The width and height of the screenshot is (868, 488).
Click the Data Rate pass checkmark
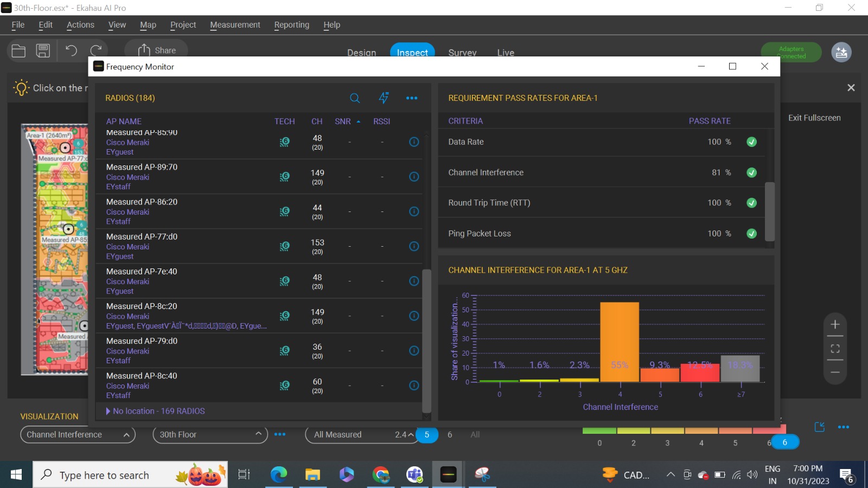pos(751,142)
